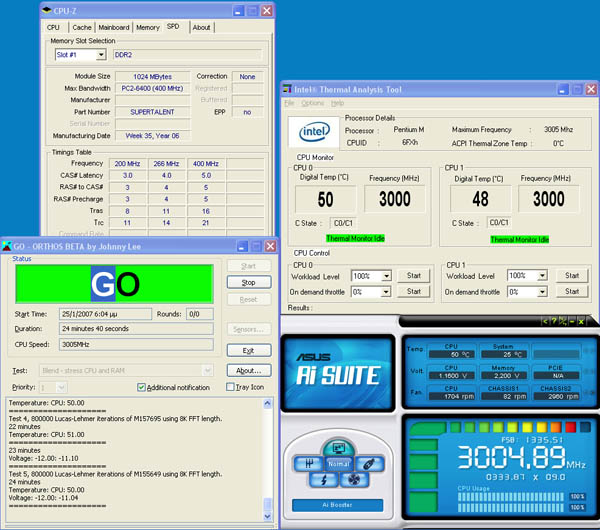The width and height of the screenshot is (600, 530).
Task: Click the Normal mode button in Ai Suite
Action: point(339,464)
